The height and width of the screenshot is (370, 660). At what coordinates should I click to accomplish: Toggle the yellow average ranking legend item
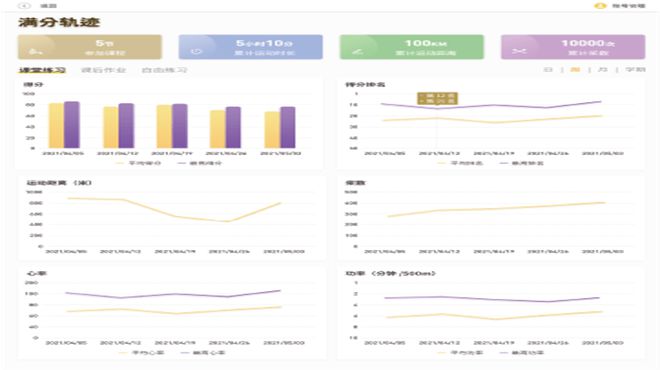tap(460, 163)
